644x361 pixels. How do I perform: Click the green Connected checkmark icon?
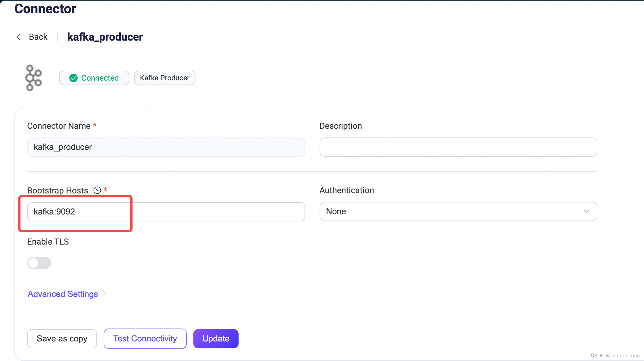pyautogui.click(x=73, y=78)
